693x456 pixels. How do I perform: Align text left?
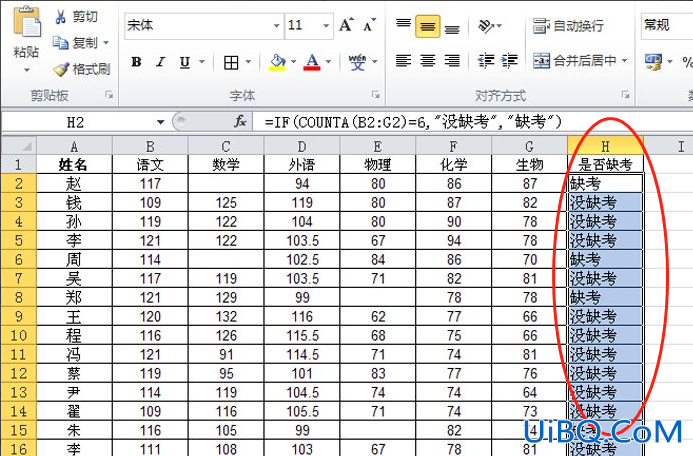click(403, 61)
